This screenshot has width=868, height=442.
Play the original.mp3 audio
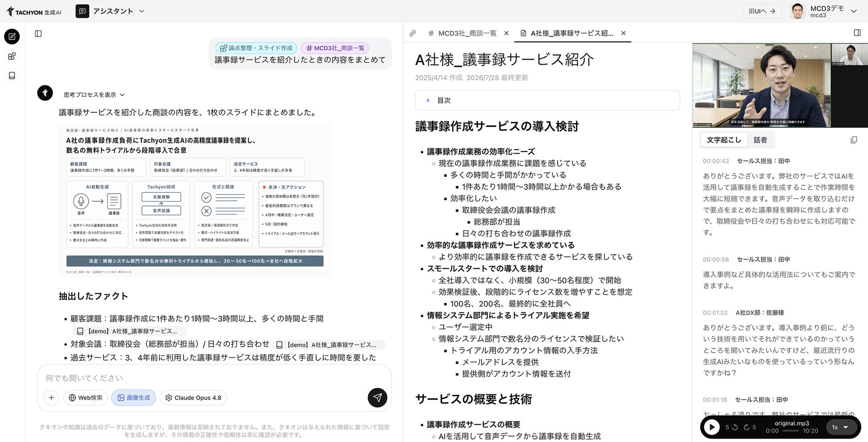pyautogui.click(x=712, y=427)
